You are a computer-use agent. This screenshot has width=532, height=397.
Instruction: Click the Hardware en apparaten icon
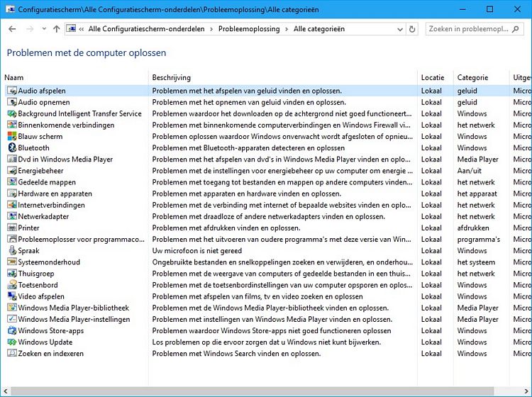click(12, 194)
